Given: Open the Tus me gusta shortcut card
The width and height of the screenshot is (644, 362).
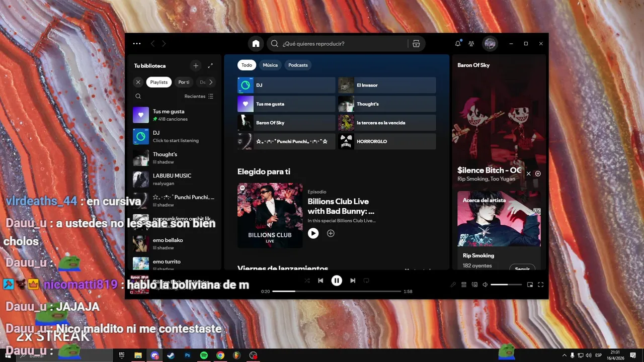Looking at the screenshot, I should point(286,104).
